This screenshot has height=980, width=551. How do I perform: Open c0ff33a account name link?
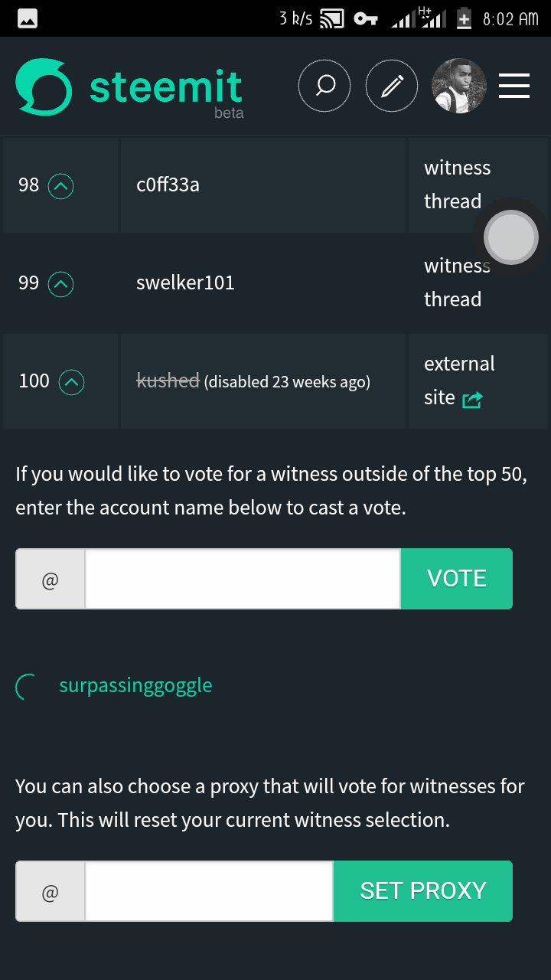tap(168, 185)
